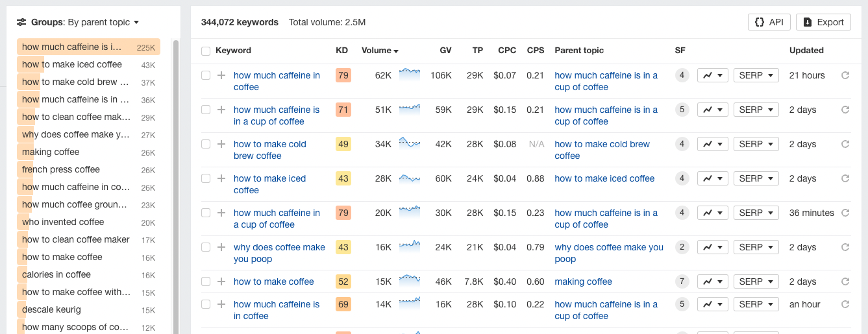Click the KD 49 badge for cold brew coffee
The height and width of the screenshot is (334, 868).
[343, 144]
